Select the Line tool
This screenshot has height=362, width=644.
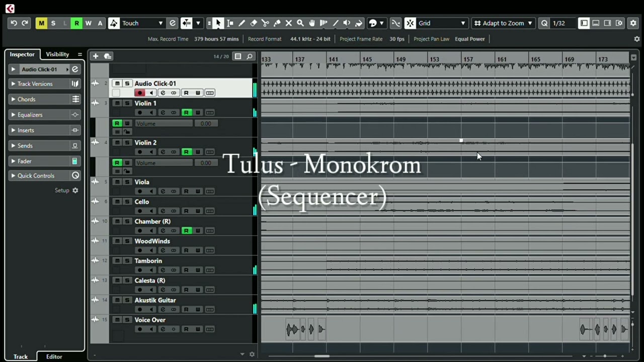(336, 23)
